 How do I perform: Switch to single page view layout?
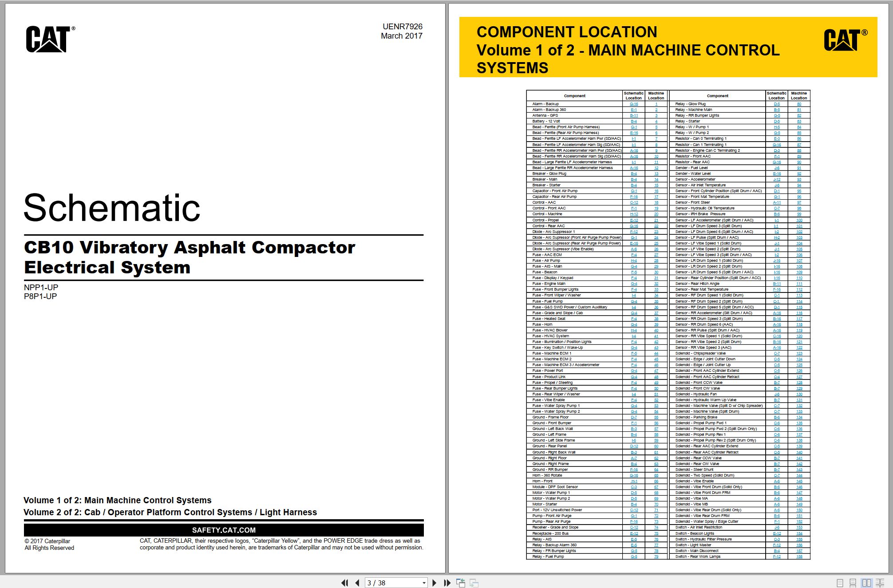click(x=840, y=583)
